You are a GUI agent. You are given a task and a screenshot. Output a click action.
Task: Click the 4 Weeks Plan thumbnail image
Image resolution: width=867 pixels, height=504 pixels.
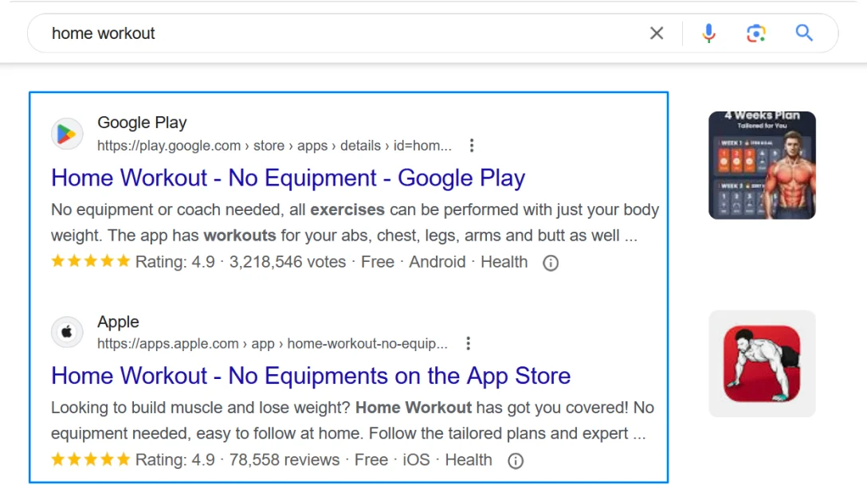[x=761, y=166]
